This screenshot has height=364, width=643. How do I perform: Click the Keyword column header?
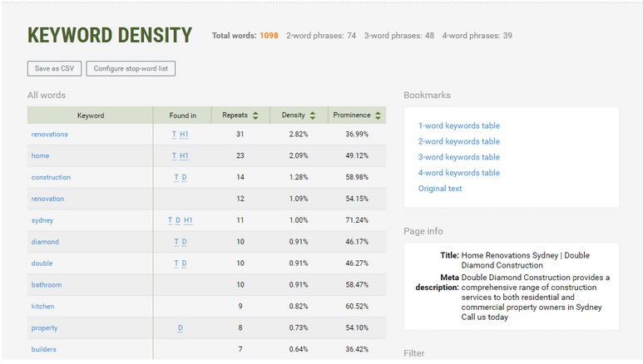90,116
